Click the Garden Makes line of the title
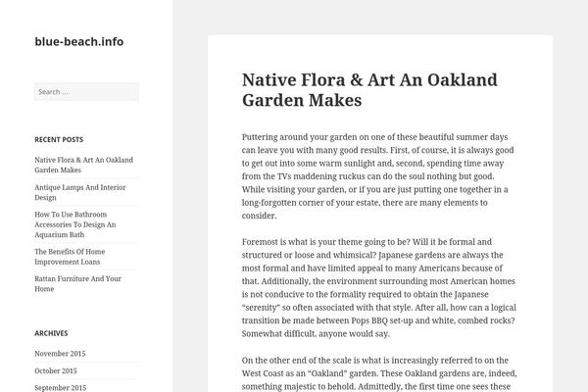This screenshot has width=588, height=392. click(302, 100)
